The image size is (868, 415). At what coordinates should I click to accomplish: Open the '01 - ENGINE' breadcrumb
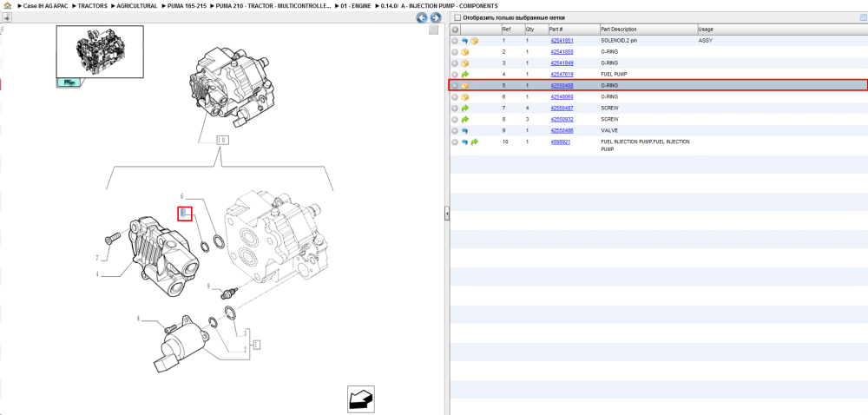coord(355,5)
